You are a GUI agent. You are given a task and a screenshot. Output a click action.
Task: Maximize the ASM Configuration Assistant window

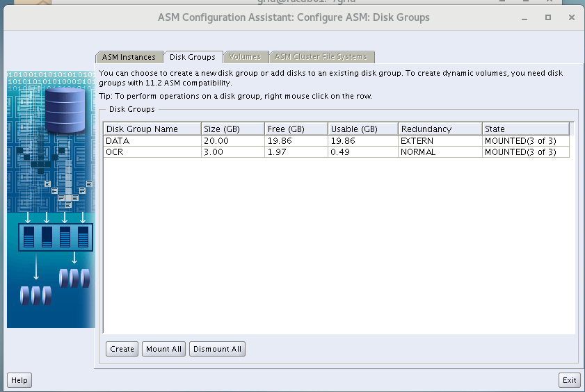[548, 17]
